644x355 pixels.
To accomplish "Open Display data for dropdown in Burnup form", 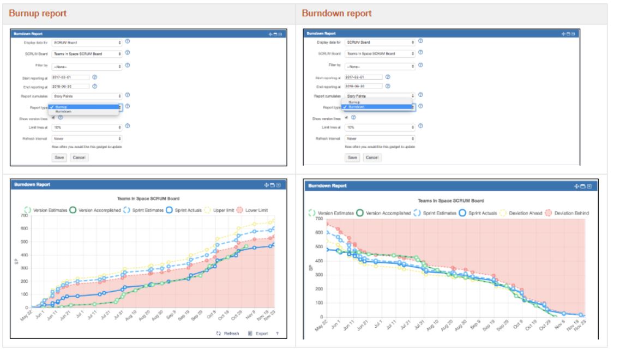I will click(87, 43).
